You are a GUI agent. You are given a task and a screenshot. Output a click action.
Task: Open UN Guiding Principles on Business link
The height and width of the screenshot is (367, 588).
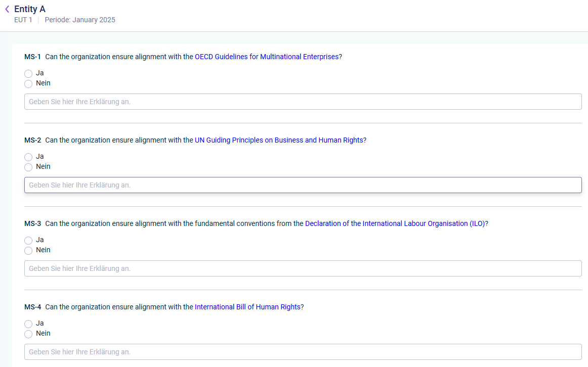point(279,140)
